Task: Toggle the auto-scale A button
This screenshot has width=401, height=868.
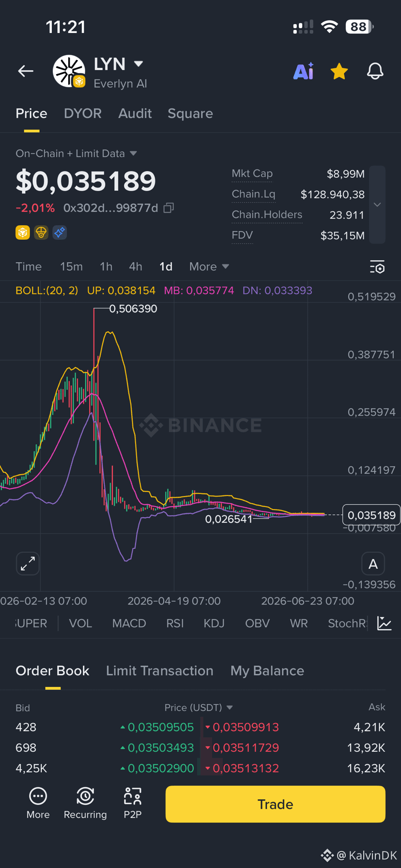Action: coord(373,564)
